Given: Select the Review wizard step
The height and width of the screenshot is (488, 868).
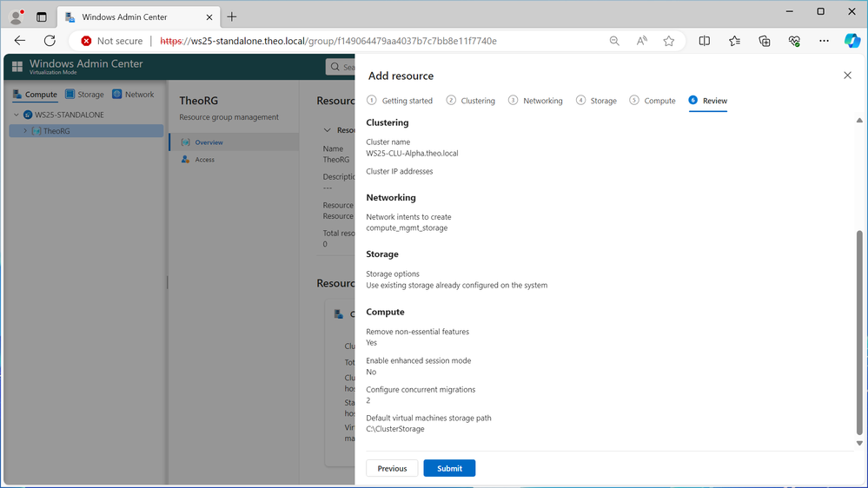Looking at the screenshot, I should [x=708, y=101].
